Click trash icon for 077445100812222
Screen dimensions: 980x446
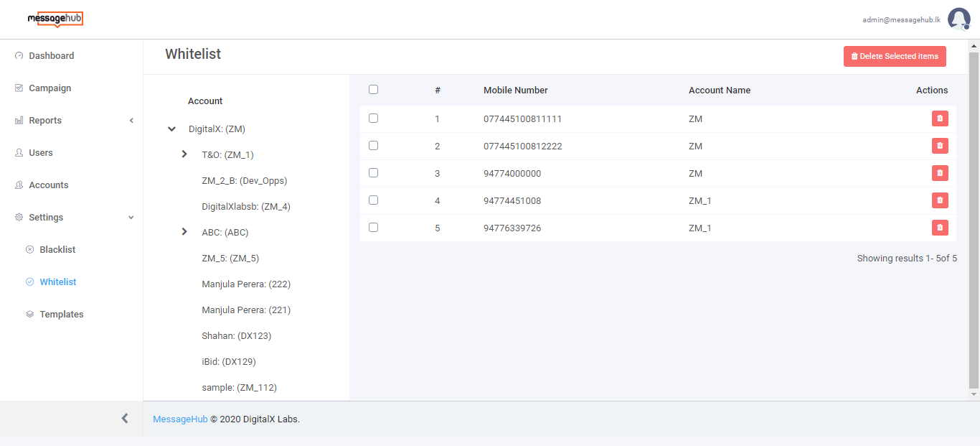pyautogui.click(x=939, y=146)
